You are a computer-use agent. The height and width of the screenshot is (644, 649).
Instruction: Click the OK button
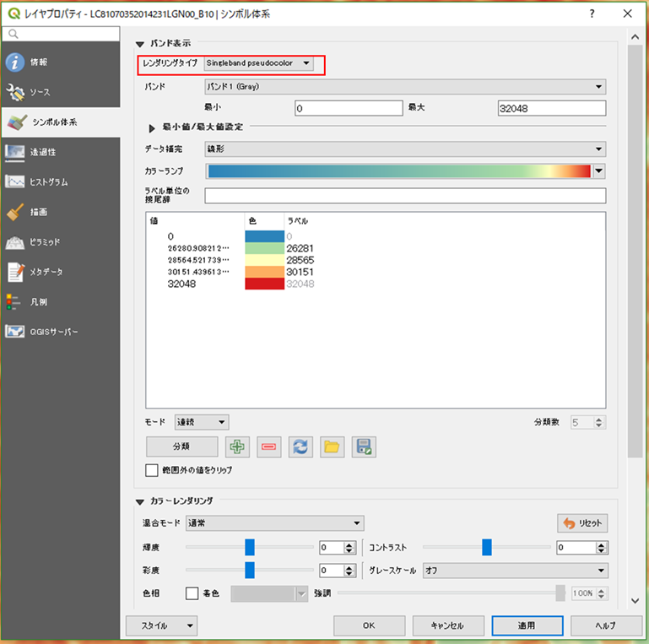point(369,625)
